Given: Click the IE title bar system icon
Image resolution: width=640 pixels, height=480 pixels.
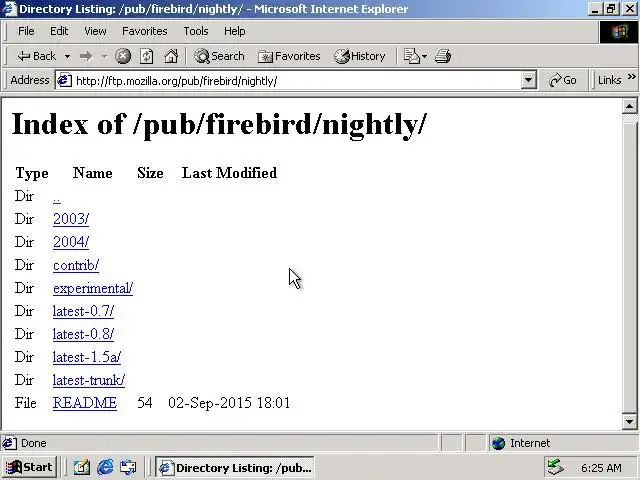Looking at the screenshot, I should [x=9, y=9].
